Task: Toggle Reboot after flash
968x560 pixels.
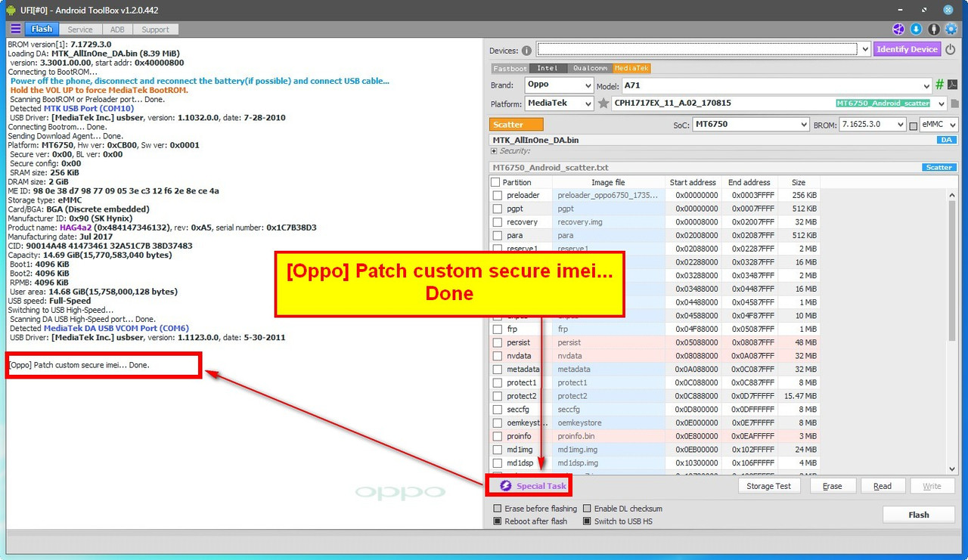Action: 497,521
